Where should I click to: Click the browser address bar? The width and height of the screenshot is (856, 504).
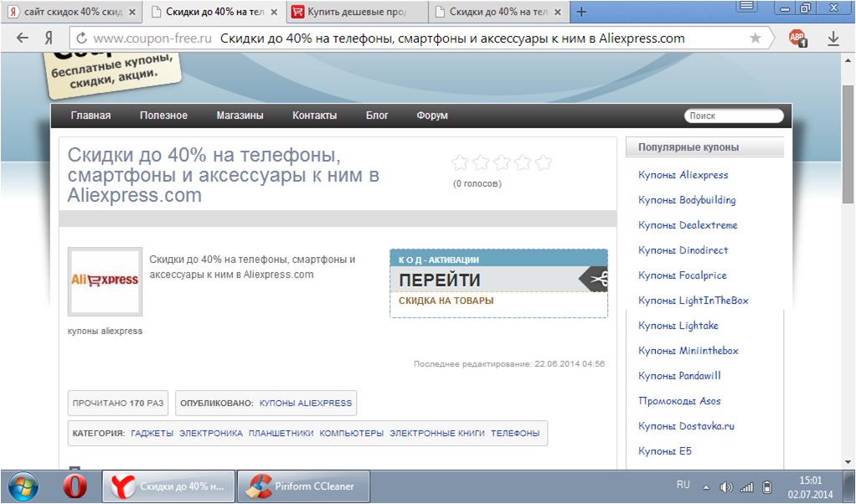(420, 39)
